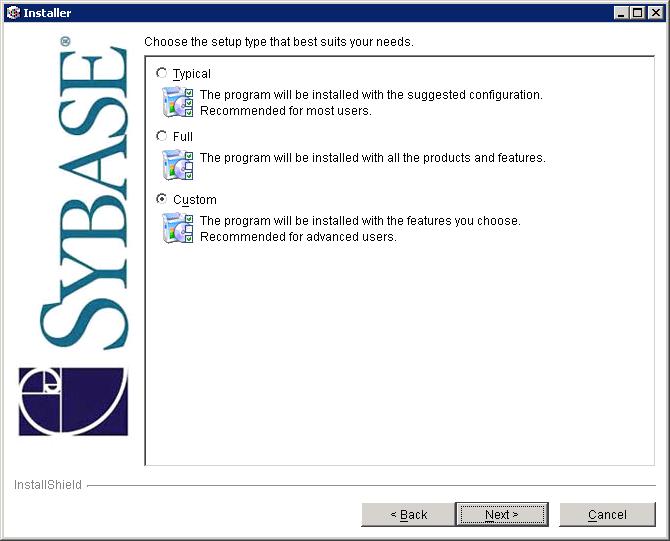Close the Installer window

tap(656, 13)
